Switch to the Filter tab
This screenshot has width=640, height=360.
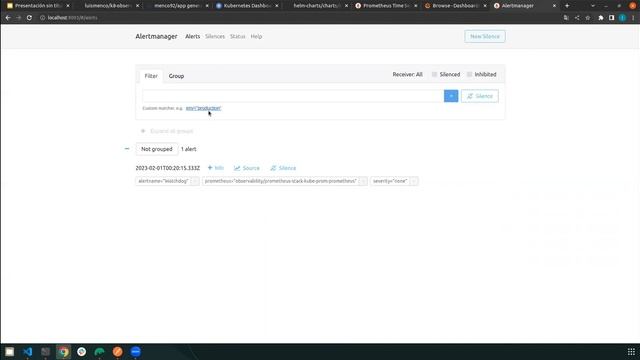151,76
